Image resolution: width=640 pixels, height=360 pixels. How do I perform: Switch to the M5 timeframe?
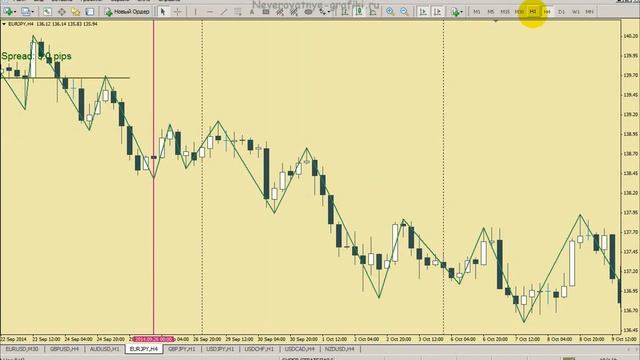491,12
